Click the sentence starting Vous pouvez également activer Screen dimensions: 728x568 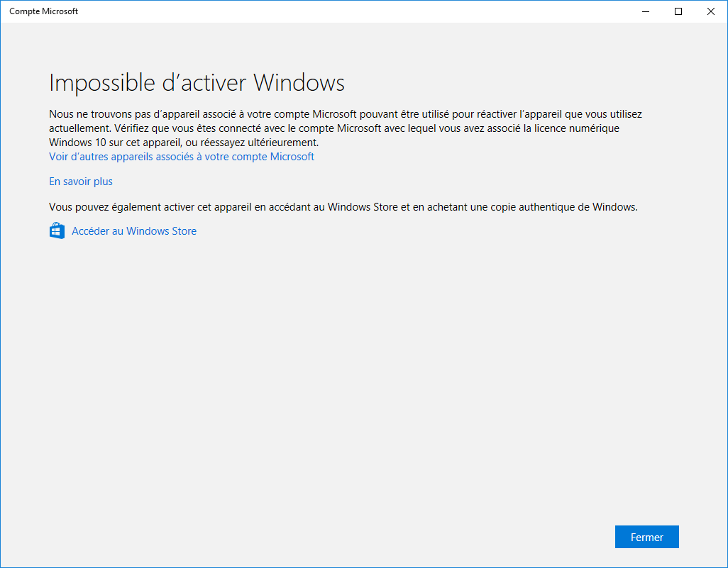(x=343, y=207)
